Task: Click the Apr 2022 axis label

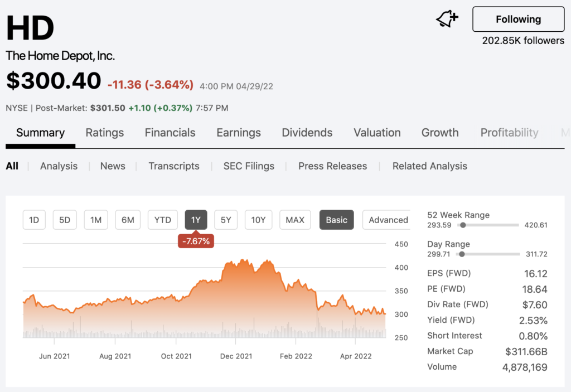Action: (x=356, y=356)
